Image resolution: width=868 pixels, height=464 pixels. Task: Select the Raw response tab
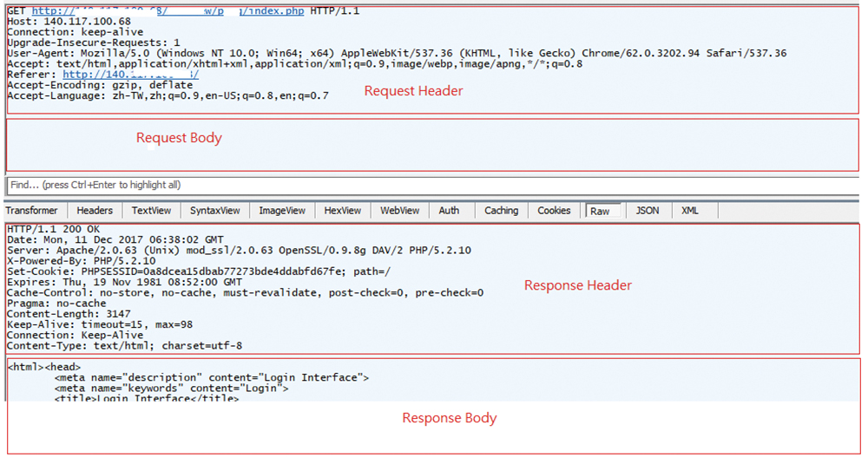600,211
